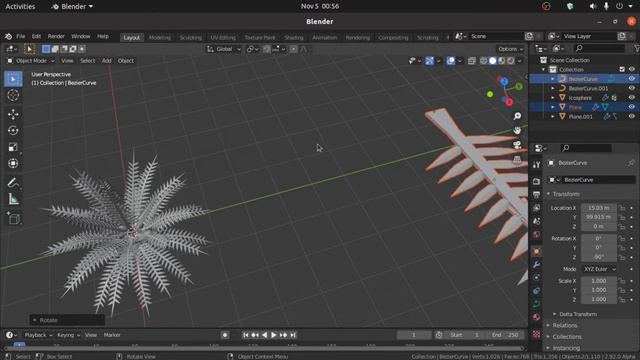Open the Output properties tab

pos(536,195)
